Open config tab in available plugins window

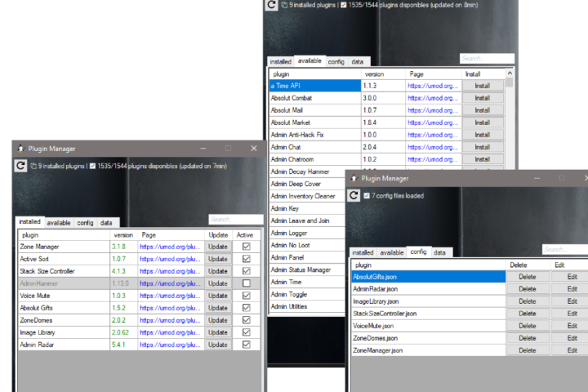pyautogui.click(x=336, y=61)
